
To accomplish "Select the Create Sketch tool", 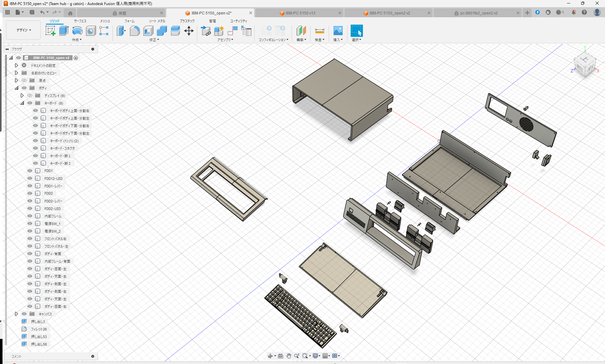I will [50, 31].
